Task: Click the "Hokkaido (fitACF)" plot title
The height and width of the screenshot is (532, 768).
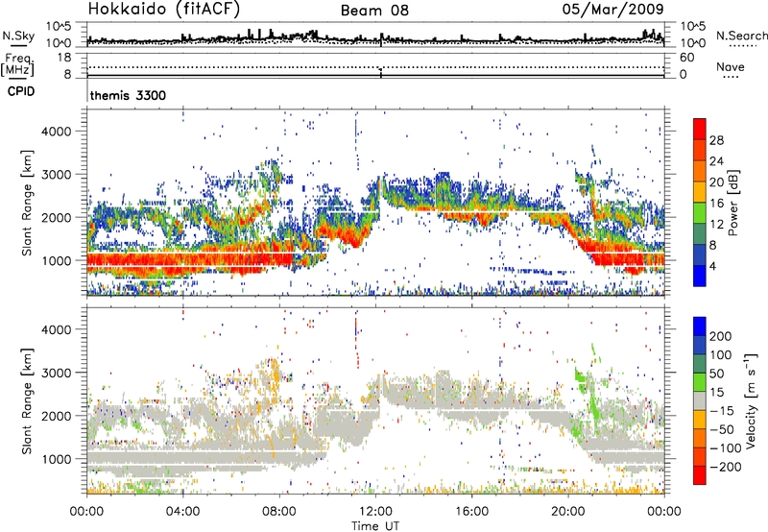Action: [x=164, y=9]
